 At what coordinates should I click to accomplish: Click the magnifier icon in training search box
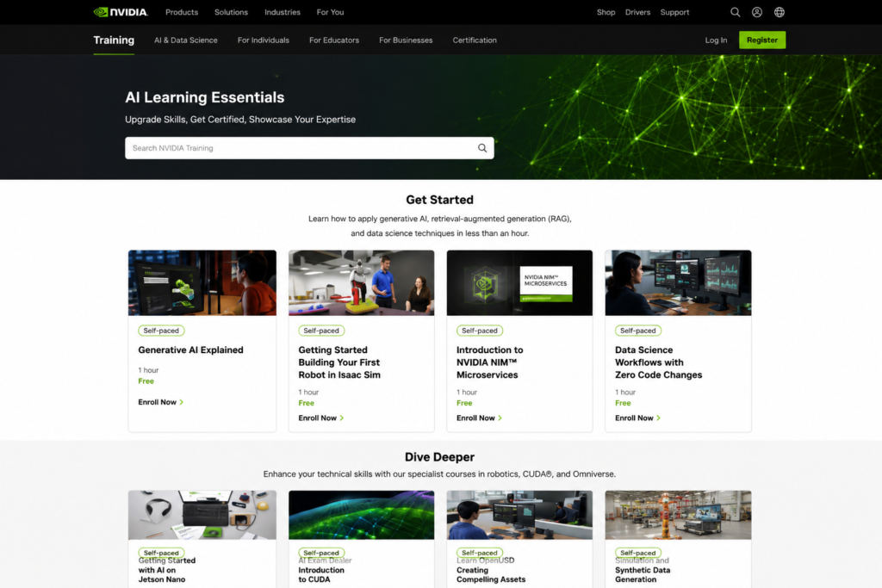coord(482,148)
